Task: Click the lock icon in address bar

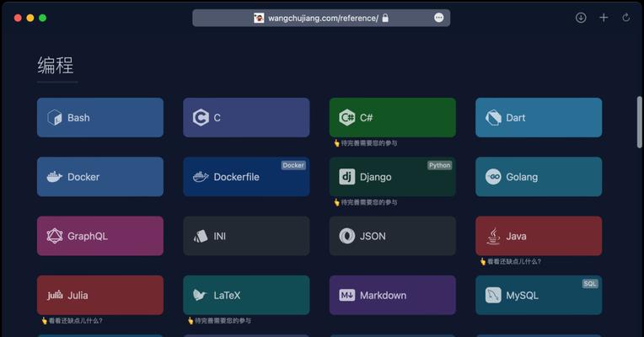Action: pos(385,18)
